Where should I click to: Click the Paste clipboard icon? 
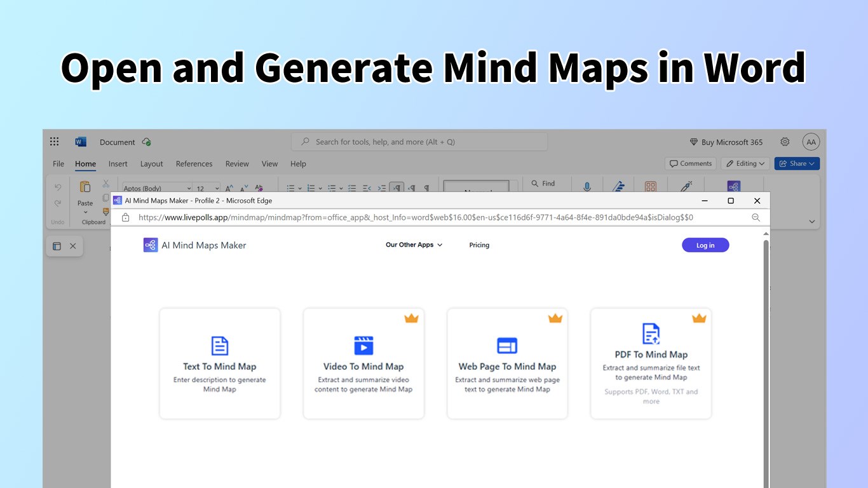[x=85, y=187]
